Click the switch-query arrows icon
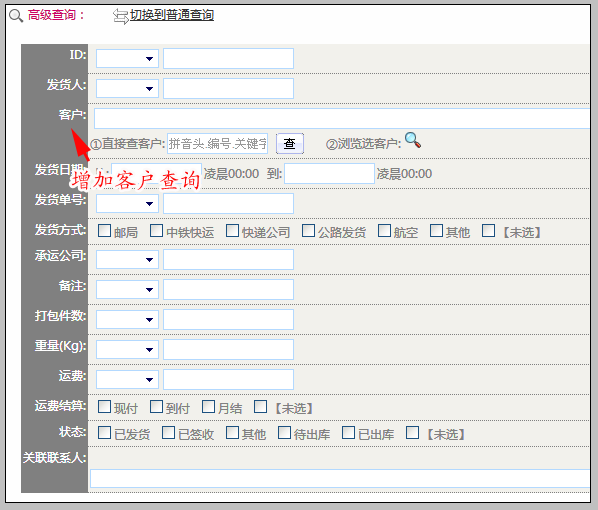 coord(121,16)
